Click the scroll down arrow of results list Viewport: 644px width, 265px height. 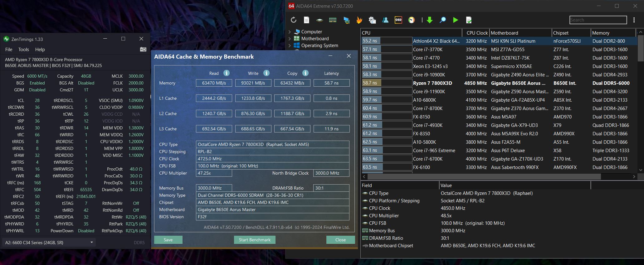coord(641,170)
